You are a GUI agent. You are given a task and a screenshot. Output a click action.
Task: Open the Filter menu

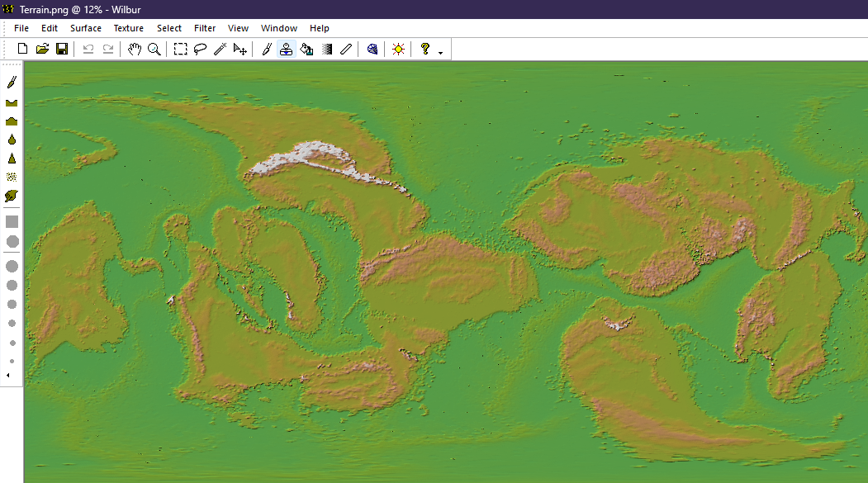point(205,28)
